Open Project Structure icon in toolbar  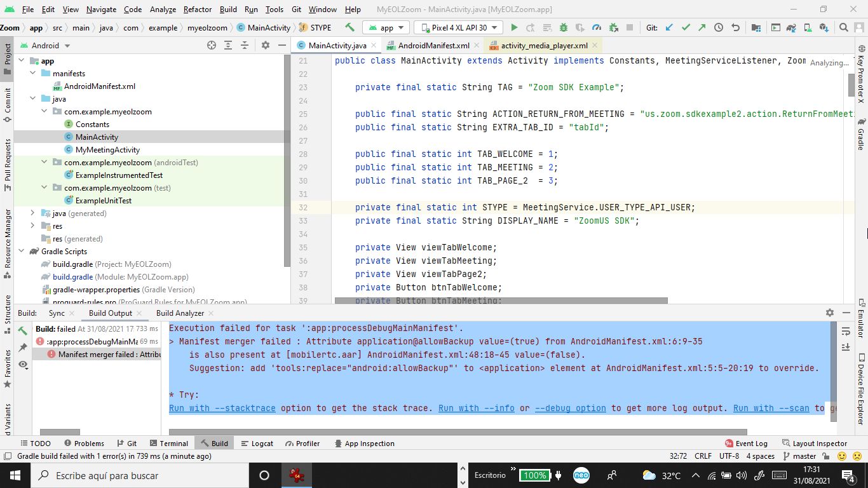tap(756, 27)
